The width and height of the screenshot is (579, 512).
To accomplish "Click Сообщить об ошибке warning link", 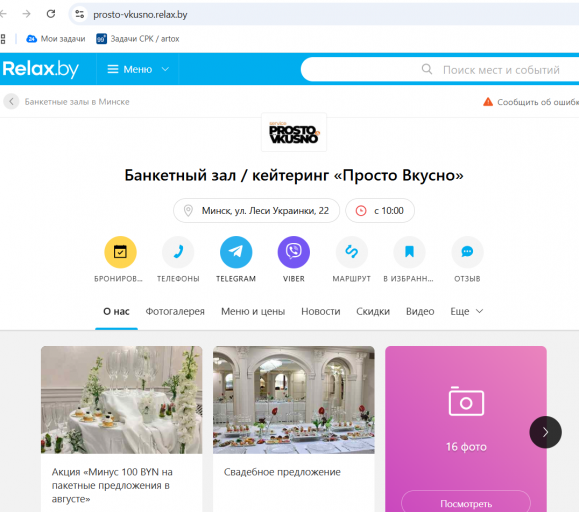I will click(531, 102).
